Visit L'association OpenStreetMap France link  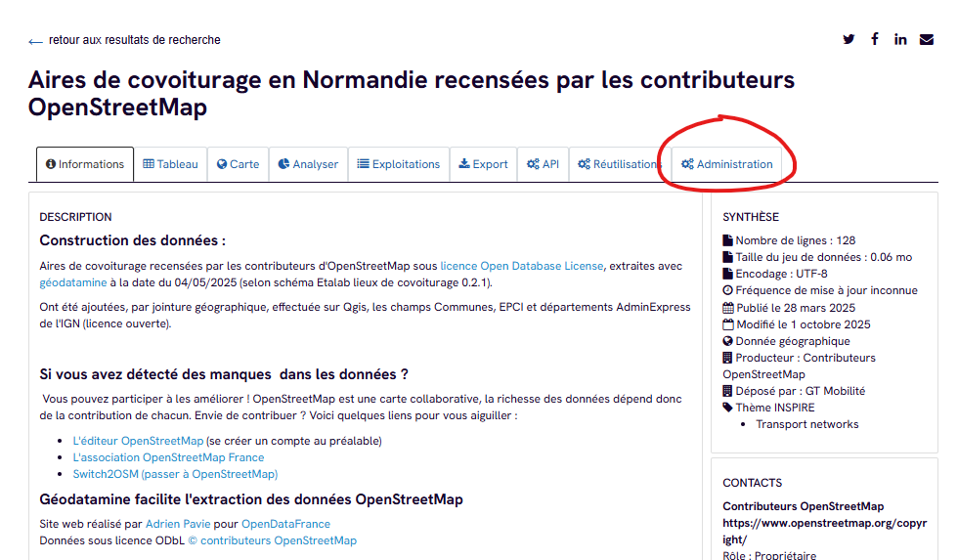(168, 457)
